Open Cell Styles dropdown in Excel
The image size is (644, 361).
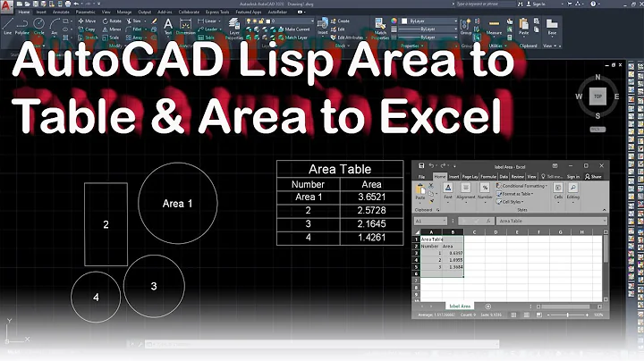point(510,202)
